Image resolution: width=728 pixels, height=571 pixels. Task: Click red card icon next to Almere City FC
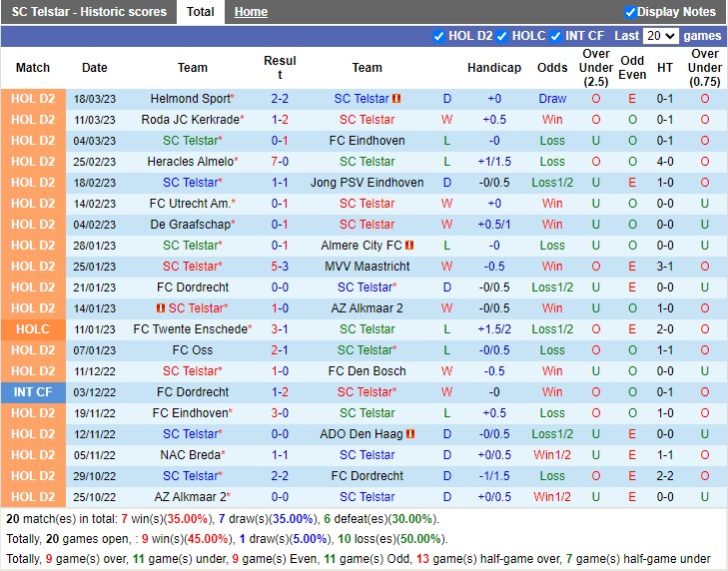tap(409, 246)
